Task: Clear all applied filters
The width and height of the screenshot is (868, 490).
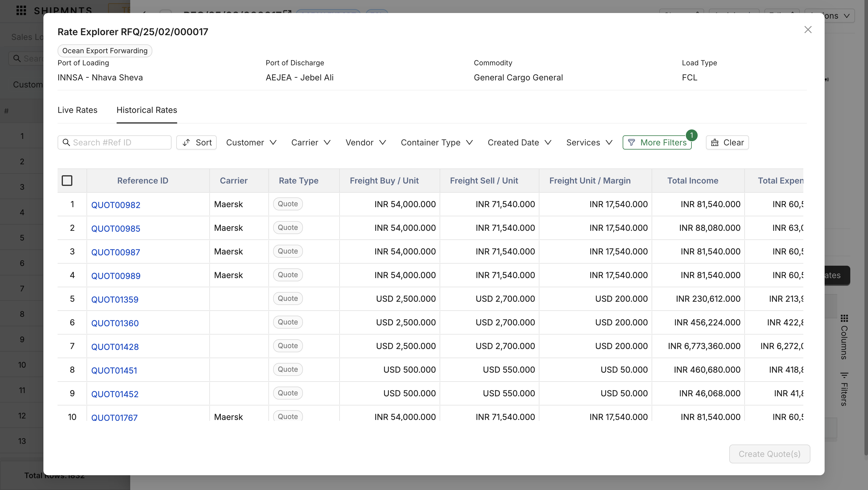Action: (727, 142)
